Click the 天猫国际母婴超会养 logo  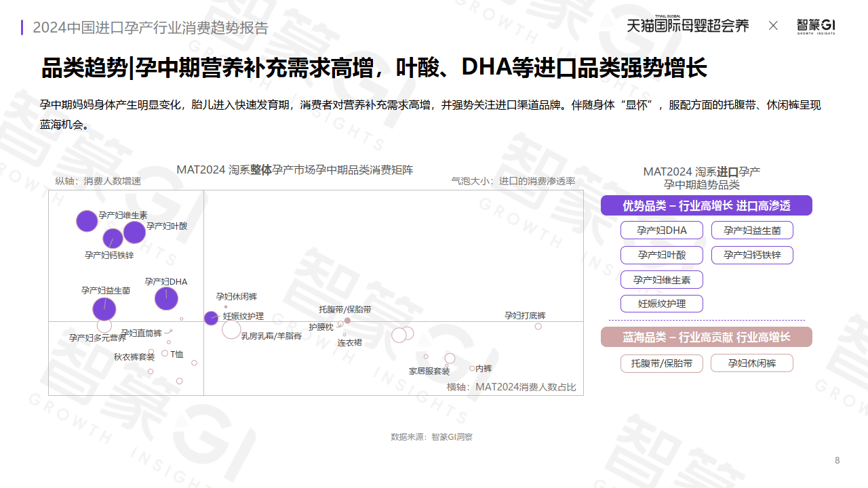[x=688, y=24]
